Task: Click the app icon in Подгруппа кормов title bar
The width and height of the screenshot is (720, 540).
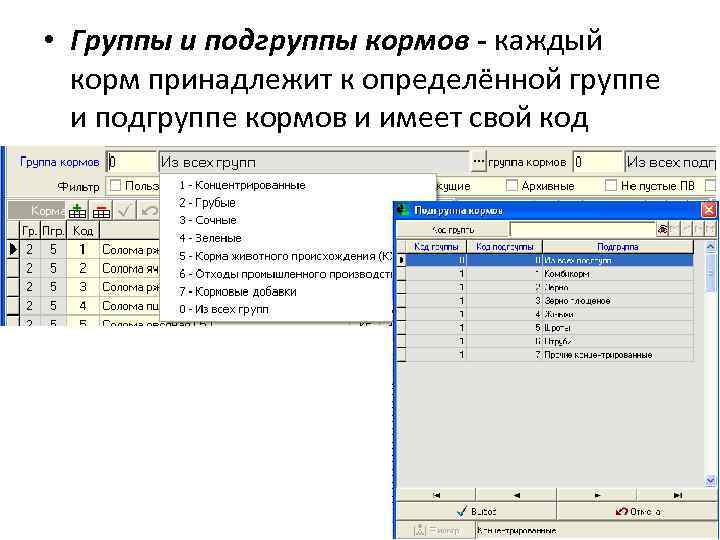Action: click(403, 210)
